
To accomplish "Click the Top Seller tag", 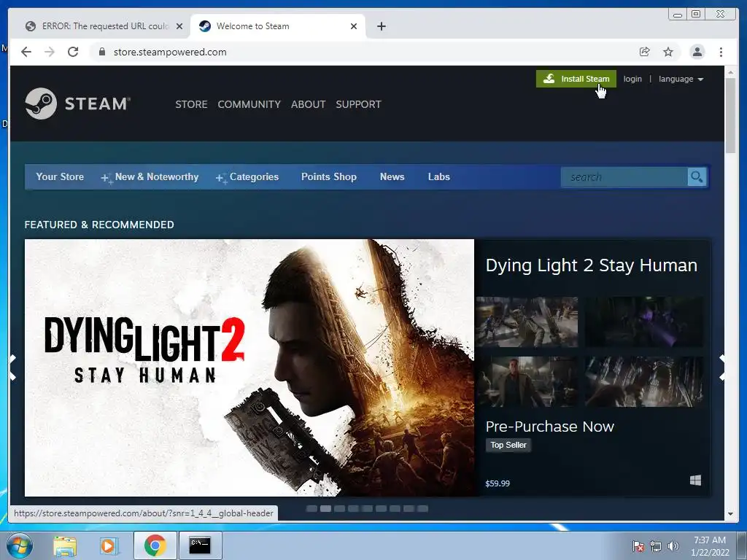I will coord(508,445).
